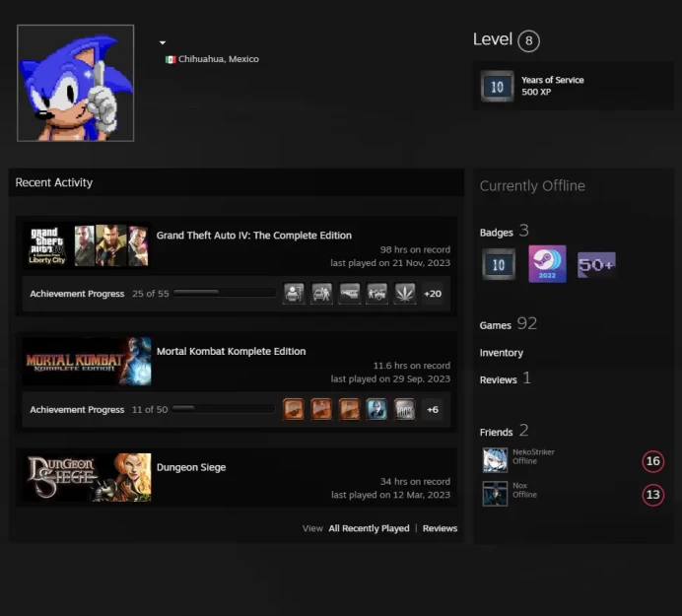This screenshot has height=616, width=682.
Task: Open NekoStriker friend profile name
Action: click(x=533, y=452)
